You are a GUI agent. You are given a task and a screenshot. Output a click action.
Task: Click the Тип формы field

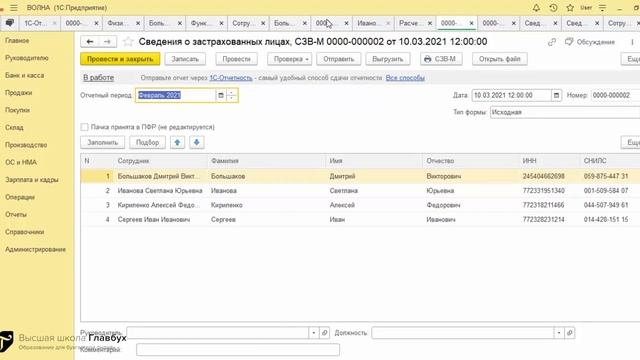coord(565,112)
